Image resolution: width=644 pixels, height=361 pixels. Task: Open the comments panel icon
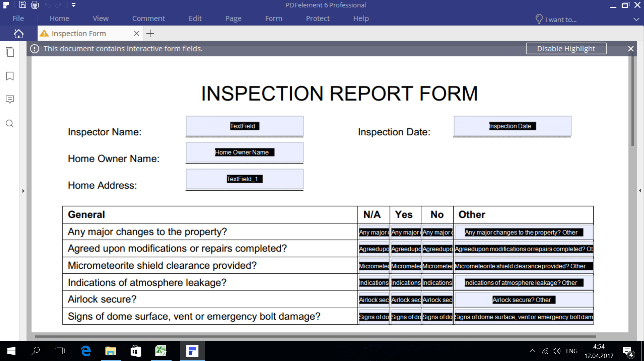pyautogui.click(x=10, y=99)
